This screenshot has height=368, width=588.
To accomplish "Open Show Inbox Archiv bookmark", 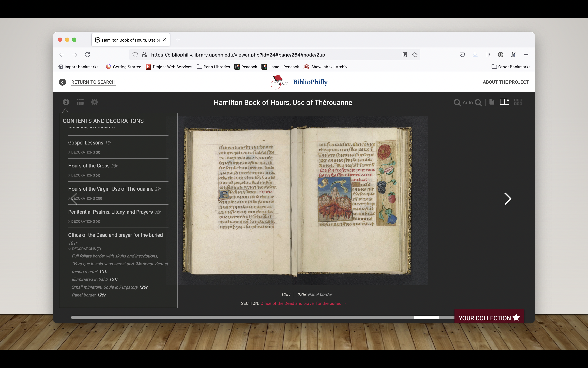I will coord(327,67).
